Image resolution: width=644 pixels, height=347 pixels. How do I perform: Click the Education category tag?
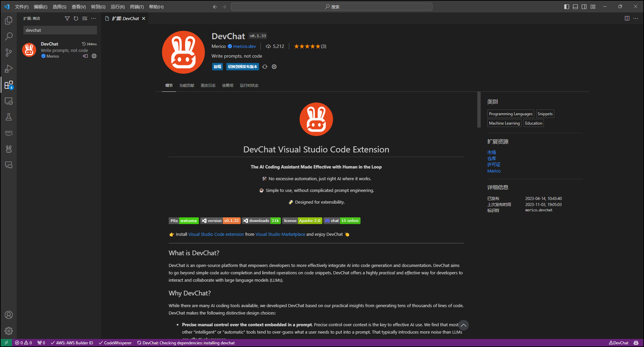534,123
